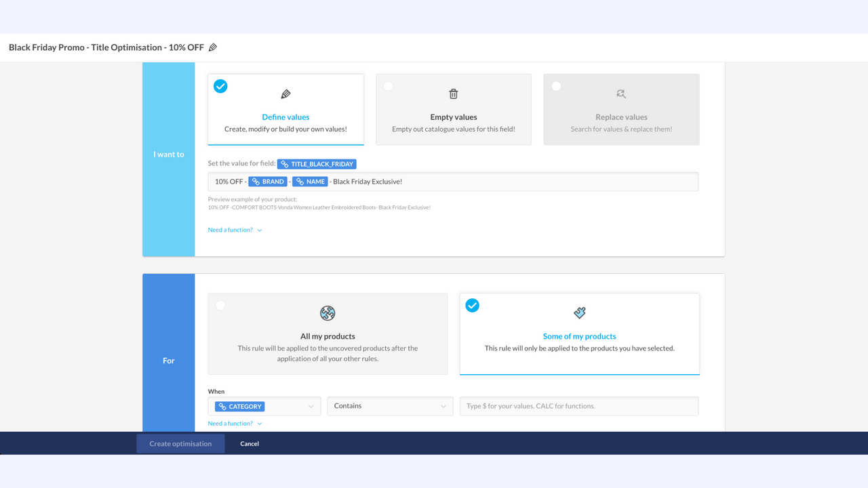Select the BRAND token in the value field

[x=267, y=181]
